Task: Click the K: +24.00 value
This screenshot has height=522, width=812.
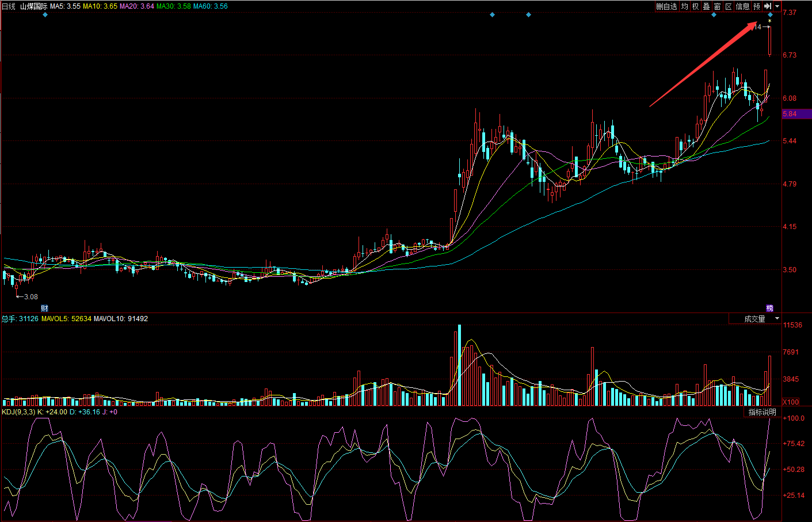Action: click(52, 412)
